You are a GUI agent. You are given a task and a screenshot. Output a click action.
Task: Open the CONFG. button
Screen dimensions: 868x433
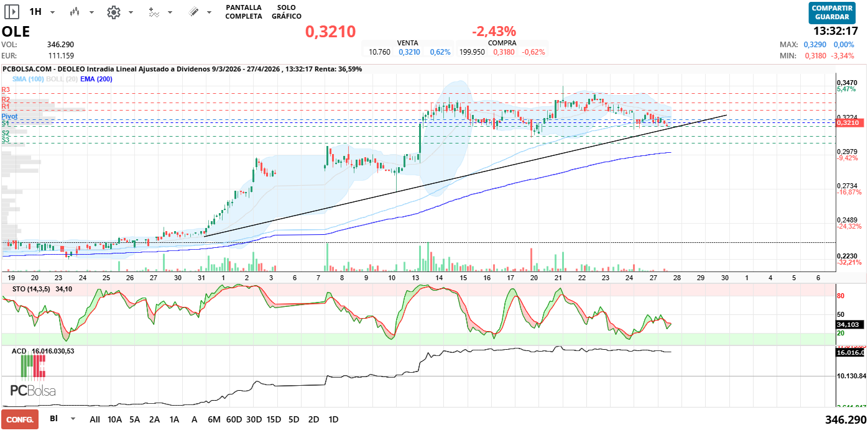(20, 419)
